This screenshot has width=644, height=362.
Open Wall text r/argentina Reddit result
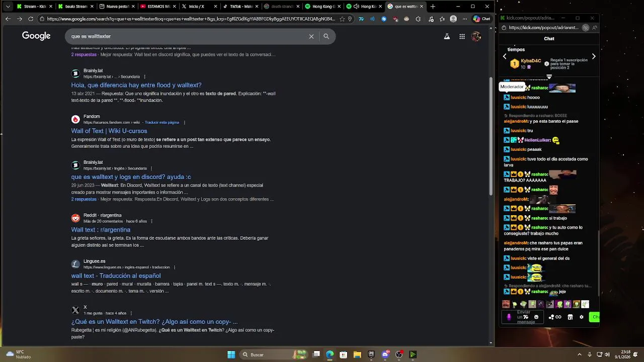[x=101, y=230]
